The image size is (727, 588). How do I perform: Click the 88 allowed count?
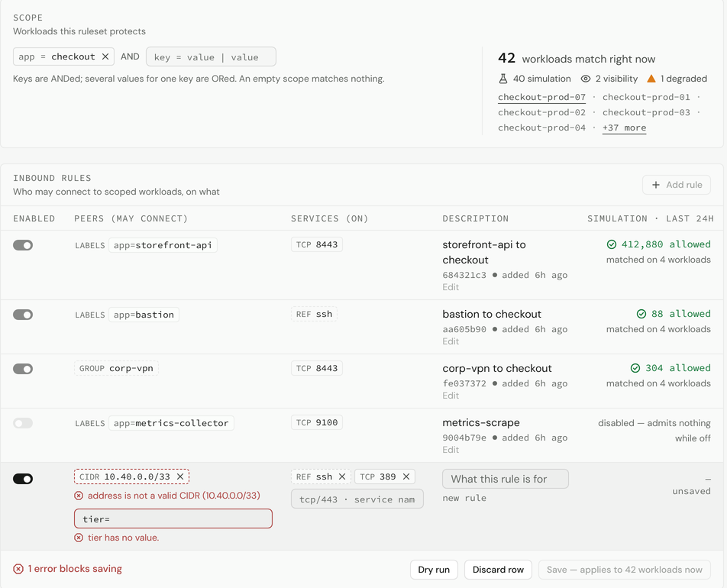680,314
